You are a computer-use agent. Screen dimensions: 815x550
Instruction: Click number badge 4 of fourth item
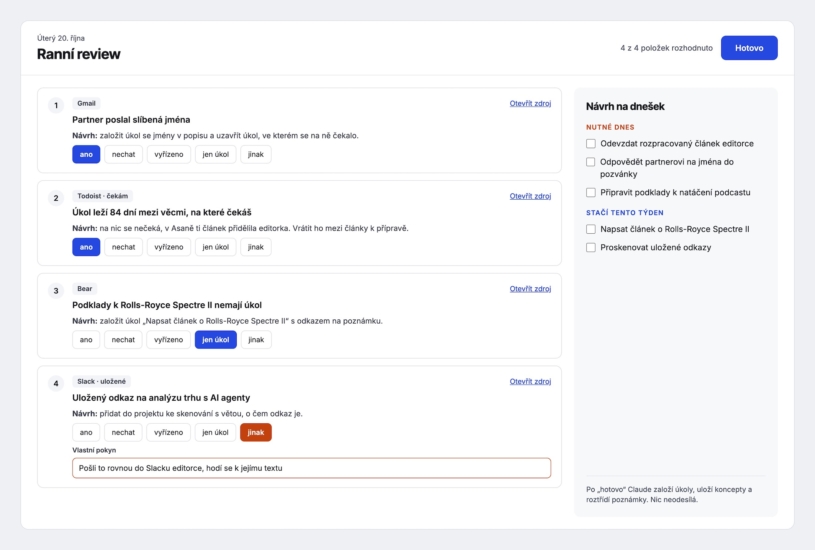(x=56, y=383)
